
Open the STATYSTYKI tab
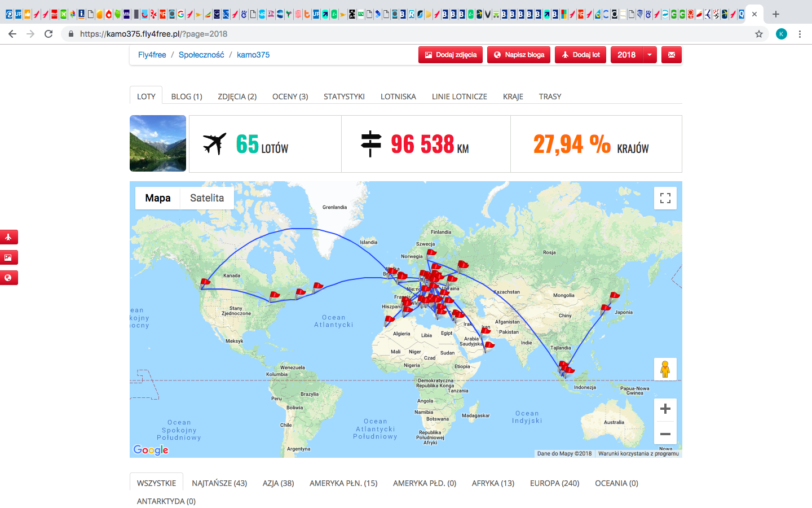pos(344,97)
